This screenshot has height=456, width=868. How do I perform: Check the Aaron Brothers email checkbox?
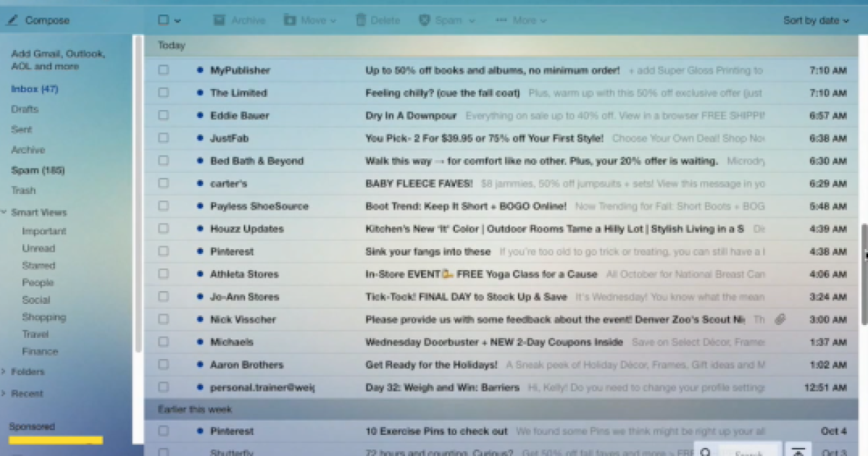[163, 365]
